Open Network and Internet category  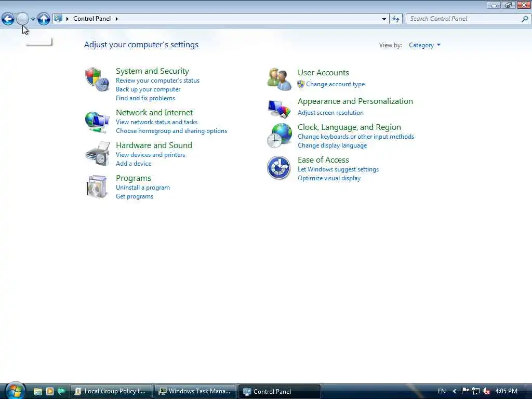[154, 113]
